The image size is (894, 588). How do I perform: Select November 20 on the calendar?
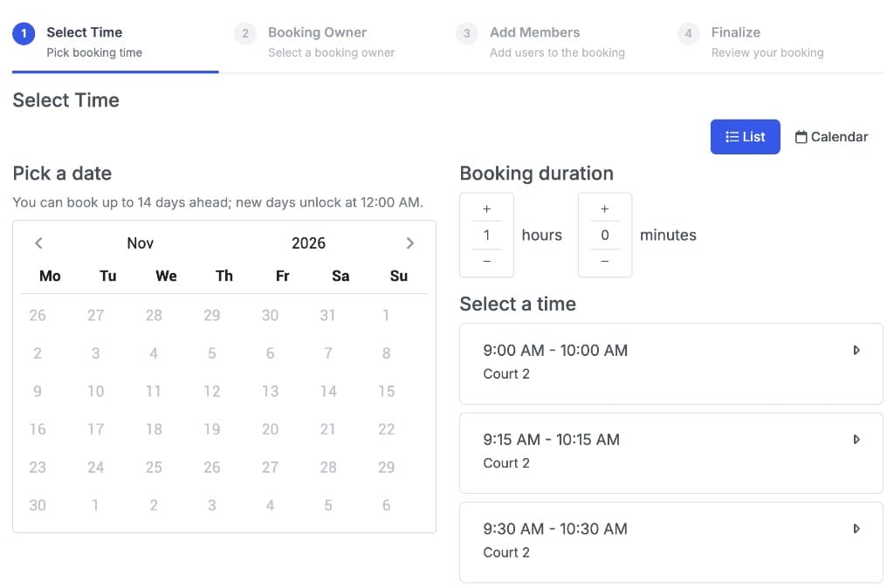(270, 429)
